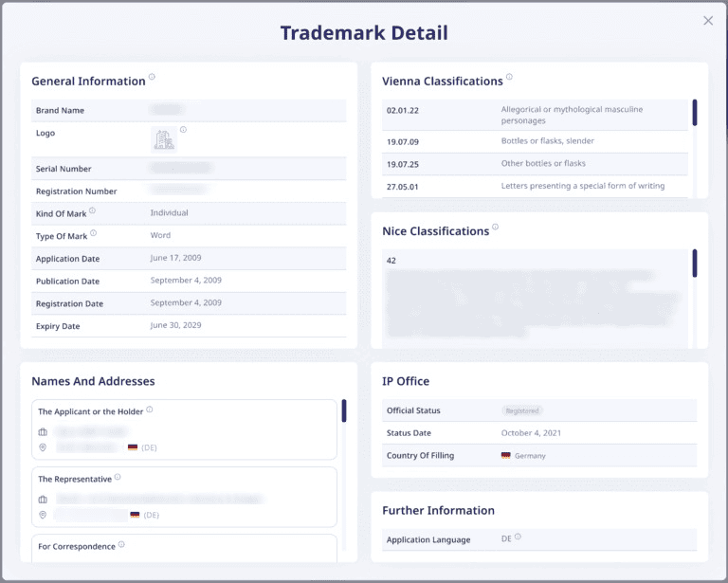Viewport: 728px width, 583px height.
Task: Click the German flag in applicant address
Action: (133, 447)
